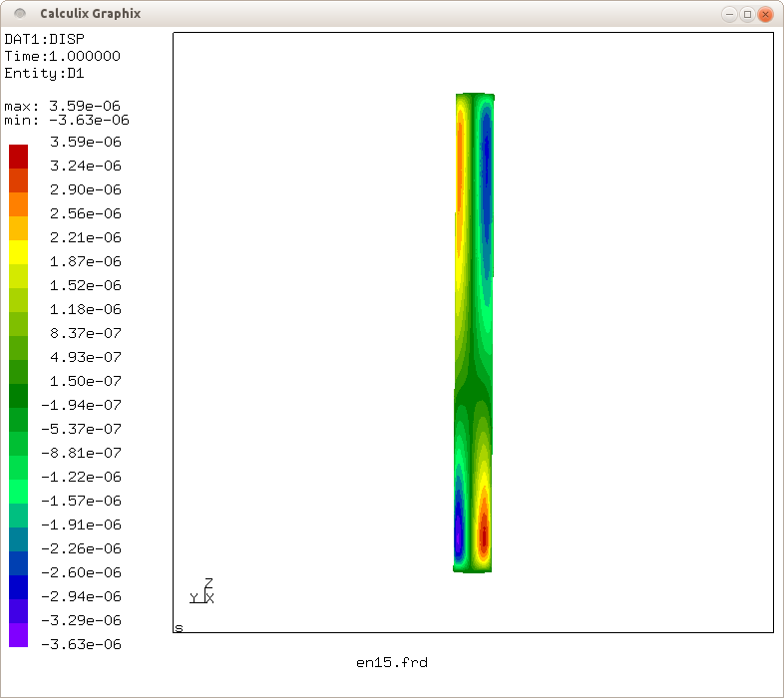Image resolution: width=784 pixels, height=698 pixels.
Task: Click the 's' marker in the viewport corner
Action: tap(179, 627)
